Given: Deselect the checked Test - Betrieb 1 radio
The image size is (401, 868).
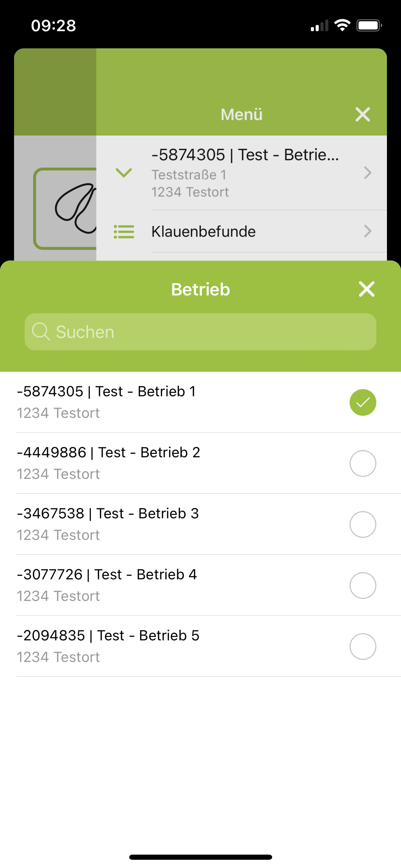Looking at the screenshot, I should pos(363,402).
